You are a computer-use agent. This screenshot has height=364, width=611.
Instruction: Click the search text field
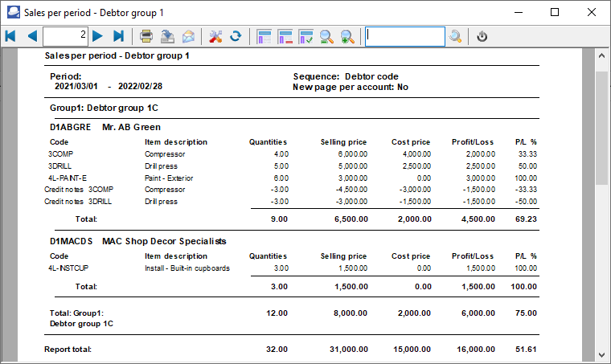click(x=404, y=36)
